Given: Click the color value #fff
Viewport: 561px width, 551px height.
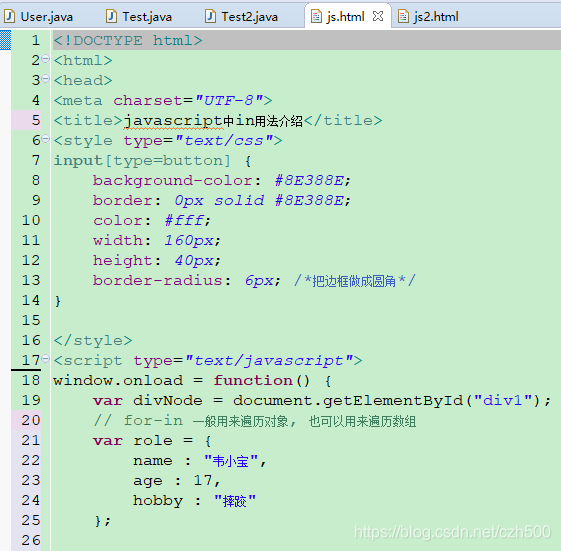Looking at the screenshot, I should click(x=185, y=221).
